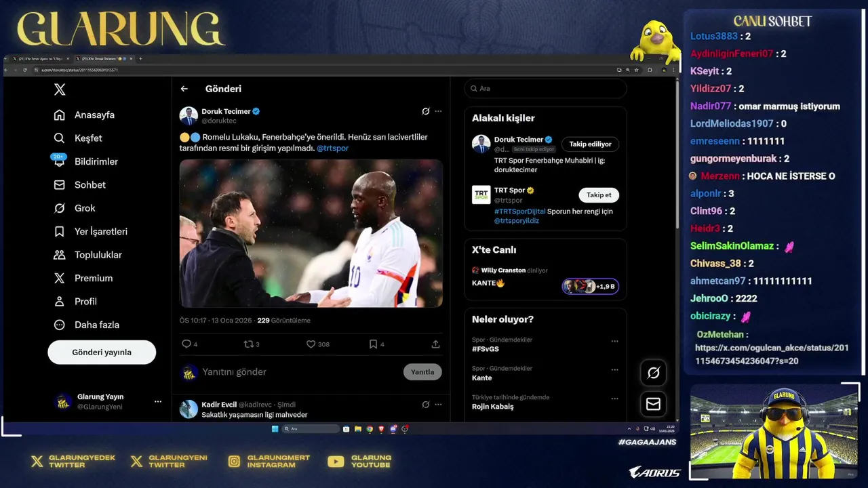This screenshot has width=868, height=488.
Task: Go to Anasayfa in the sidebar
Action: tap(84, 115)
